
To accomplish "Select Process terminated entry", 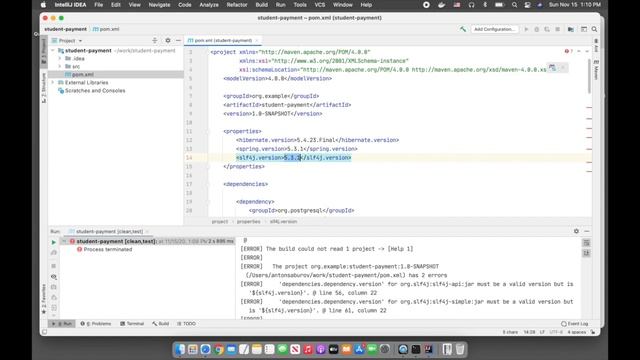I will coord(107,249).
